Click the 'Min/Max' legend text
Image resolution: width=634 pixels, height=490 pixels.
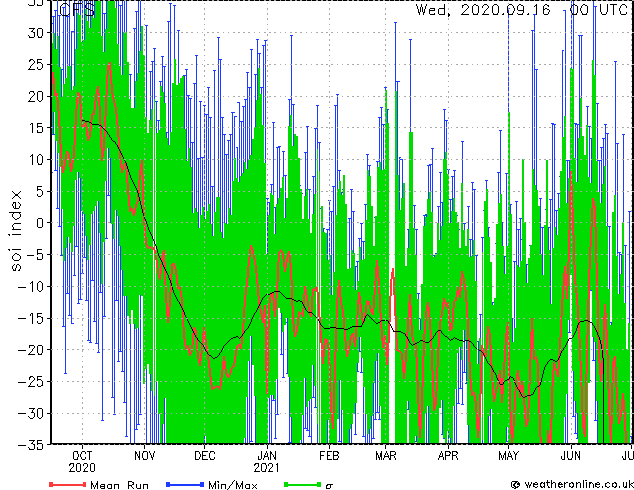pyautogui.click(x=232, y=485)
